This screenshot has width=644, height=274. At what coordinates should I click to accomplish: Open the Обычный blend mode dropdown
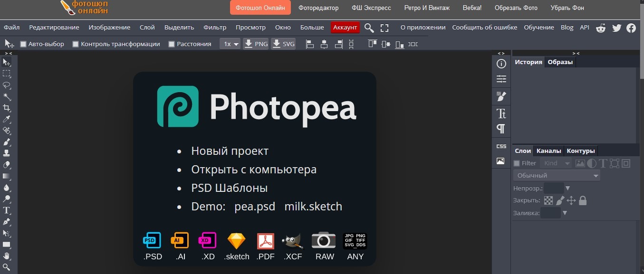click(557, 176)
